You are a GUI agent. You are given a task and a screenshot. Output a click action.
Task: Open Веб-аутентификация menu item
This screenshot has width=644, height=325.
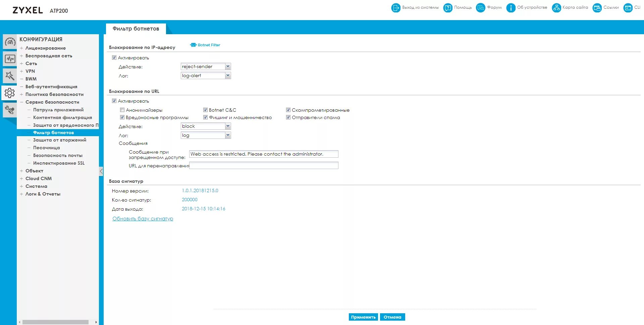tap(51, 87)
